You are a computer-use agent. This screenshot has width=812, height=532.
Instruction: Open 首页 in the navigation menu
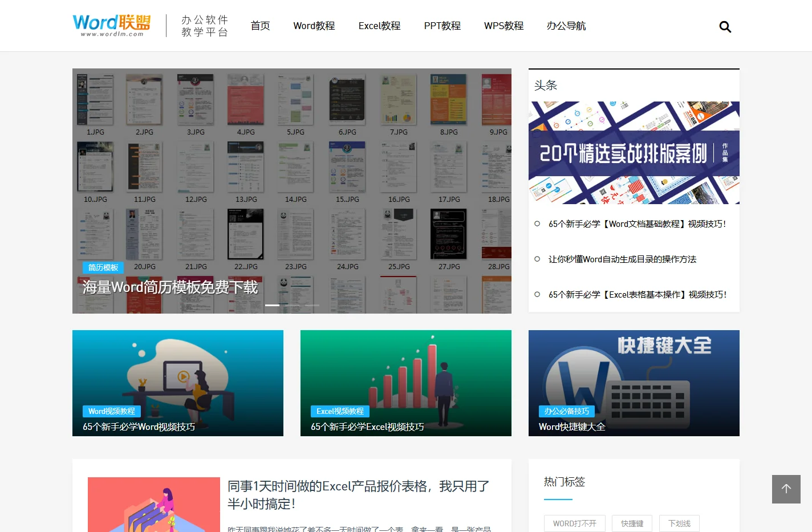point(260,26)
